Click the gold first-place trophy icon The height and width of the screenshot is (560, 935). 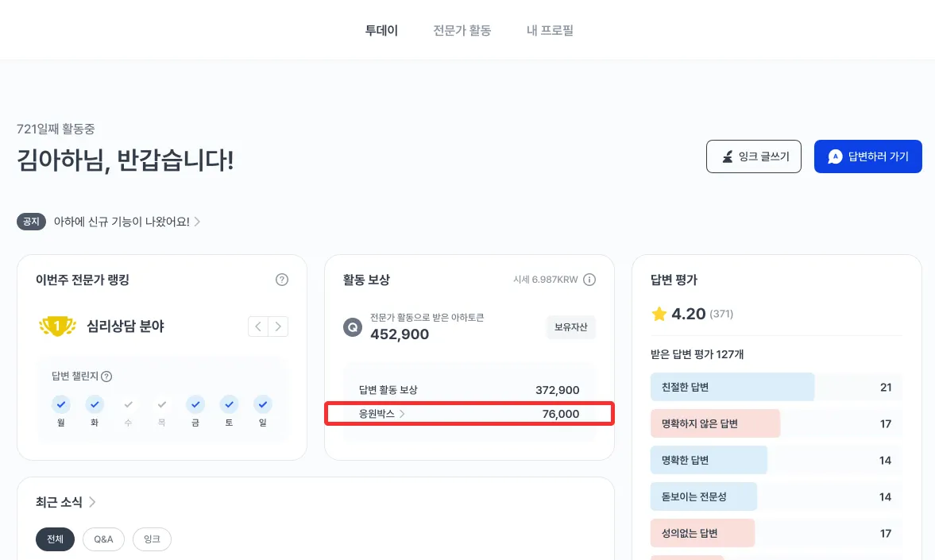point(56,326)
